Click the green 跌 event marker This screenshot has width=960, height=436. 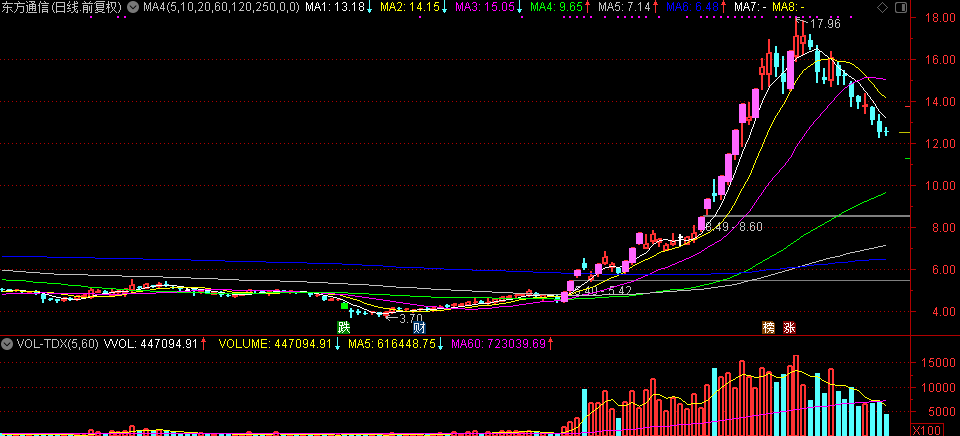344,327
